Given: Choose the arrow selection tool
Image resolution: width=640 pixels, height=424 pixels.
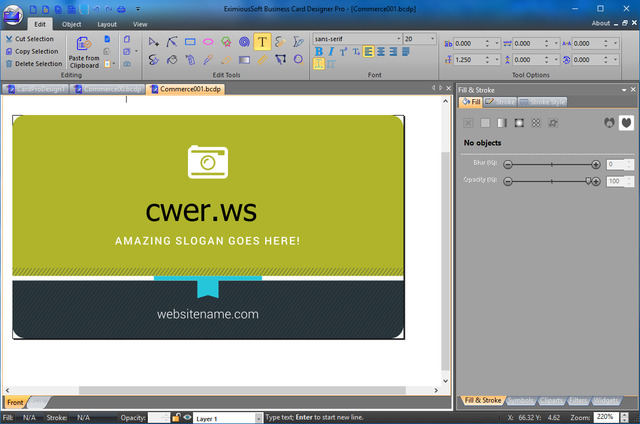Looking at the screenshot, I should coord(154,42).
